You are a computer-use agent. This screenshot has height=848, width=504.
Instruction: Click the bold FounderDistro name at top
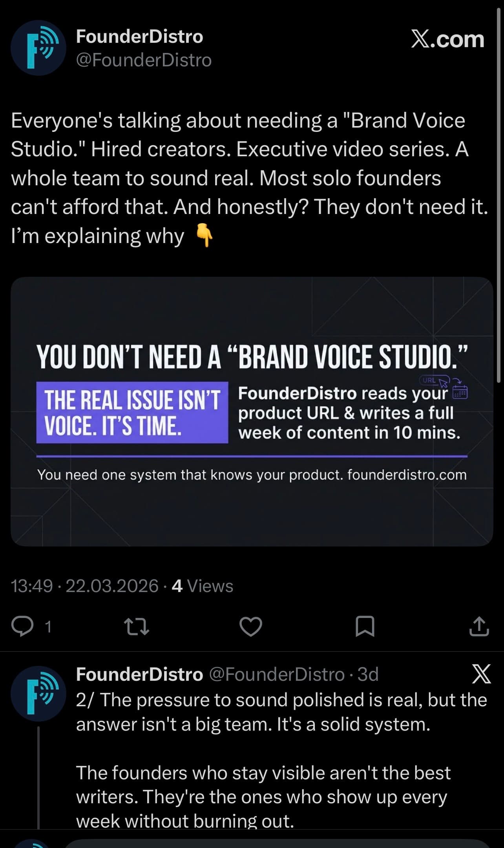[x=139, y=37]
